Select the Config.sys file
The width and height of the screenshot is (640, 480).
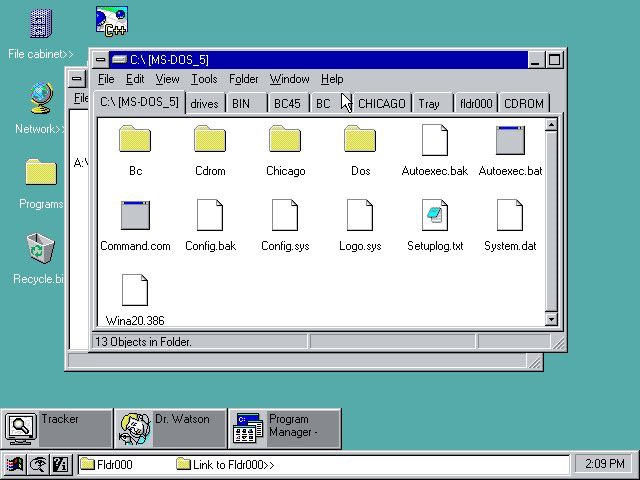[285, 216]
